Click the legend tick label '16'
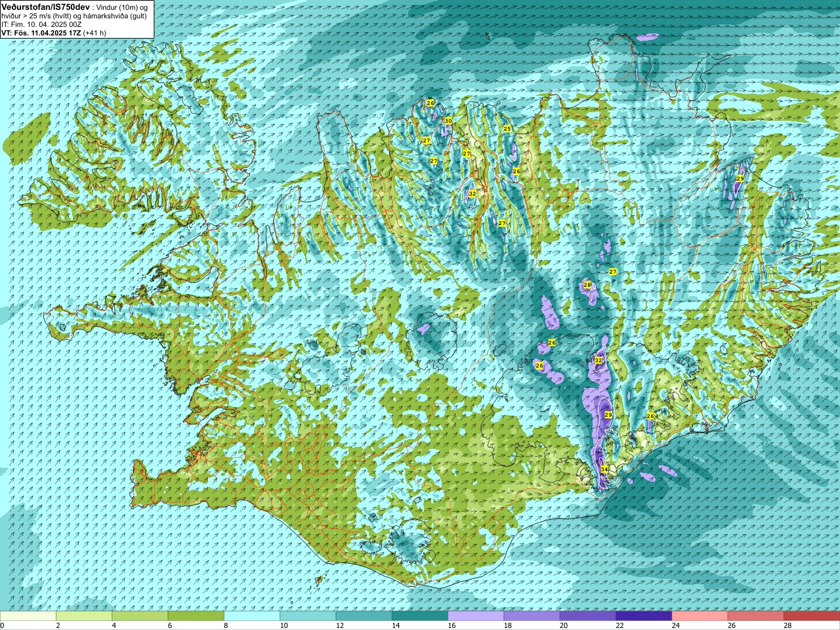This screenshot has width=840, height=630. (451, 625)
